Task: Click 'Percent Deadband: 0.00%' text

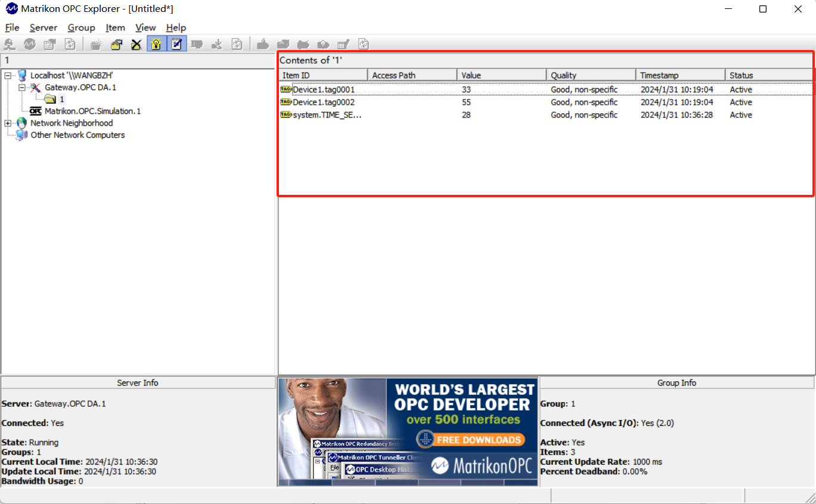Action: tap(594, 471)
